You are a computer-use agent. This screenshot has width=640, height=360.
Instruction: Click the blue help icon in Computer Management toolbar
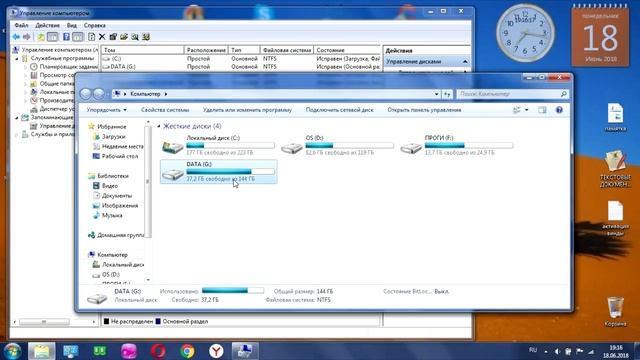coord(66,37)
